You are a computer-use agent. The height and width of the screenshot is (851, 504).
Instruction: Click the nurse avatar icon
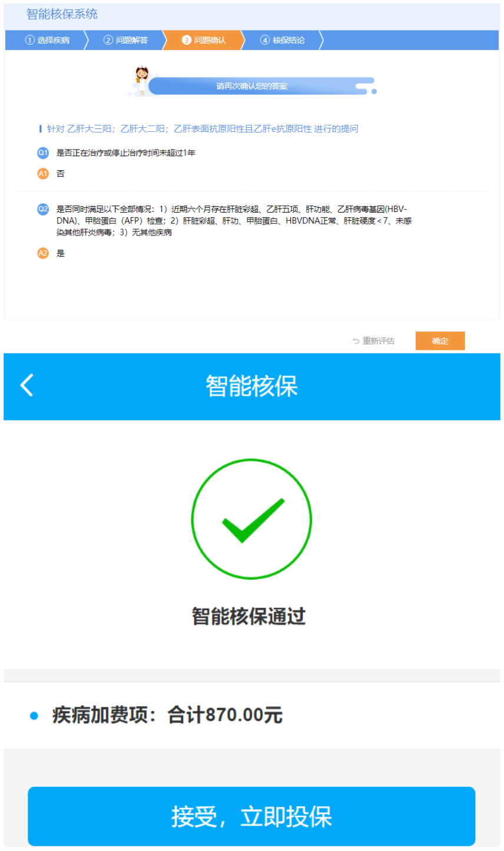click(x=141, y=81)
